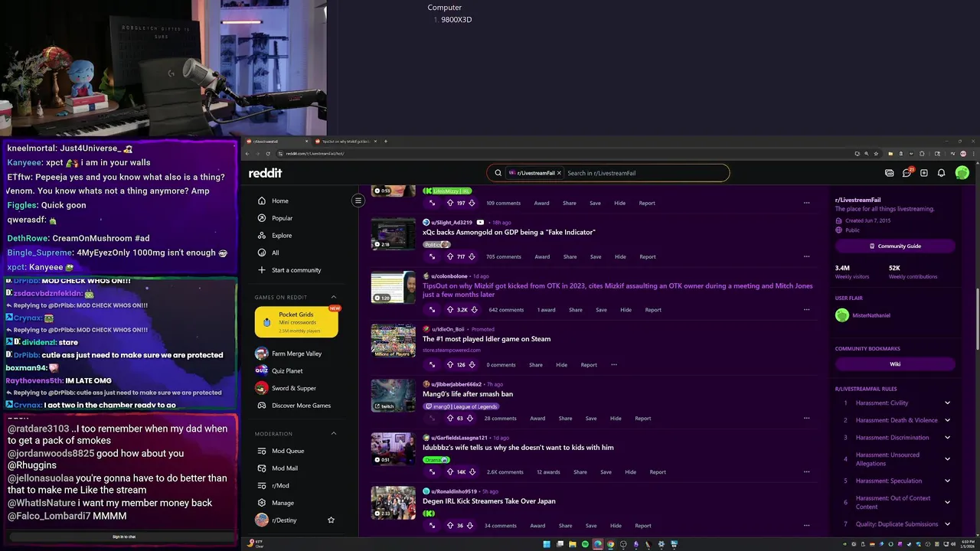Downvote the TipsOut Mizkif post

tap(474, 310)
